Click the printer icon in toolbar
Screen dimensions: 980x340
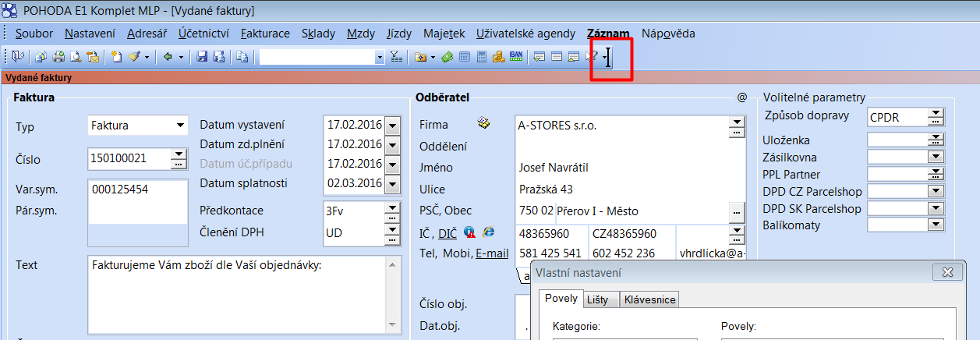click(58, 56)
